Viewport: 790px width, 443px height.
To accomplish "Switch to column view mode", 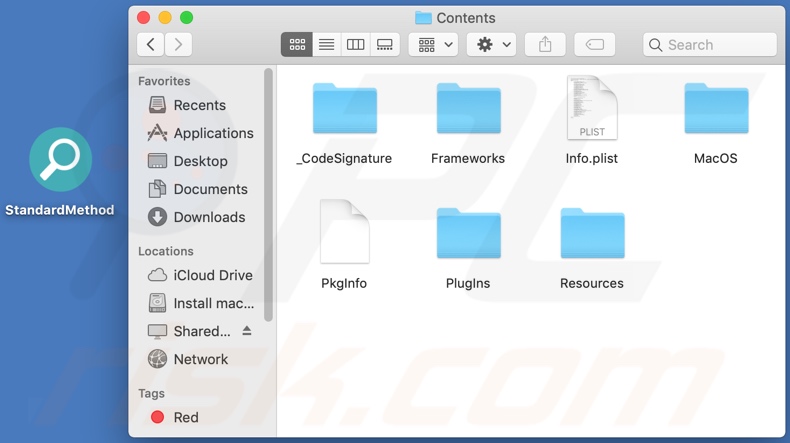I will coord(356,45).
